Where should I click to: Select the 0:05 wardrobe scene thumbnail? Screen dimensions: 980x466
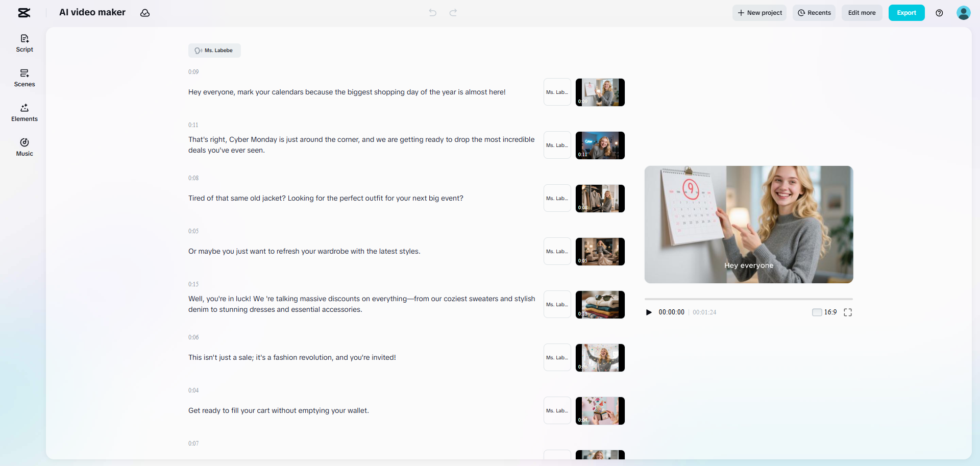[x=600, y=252]
